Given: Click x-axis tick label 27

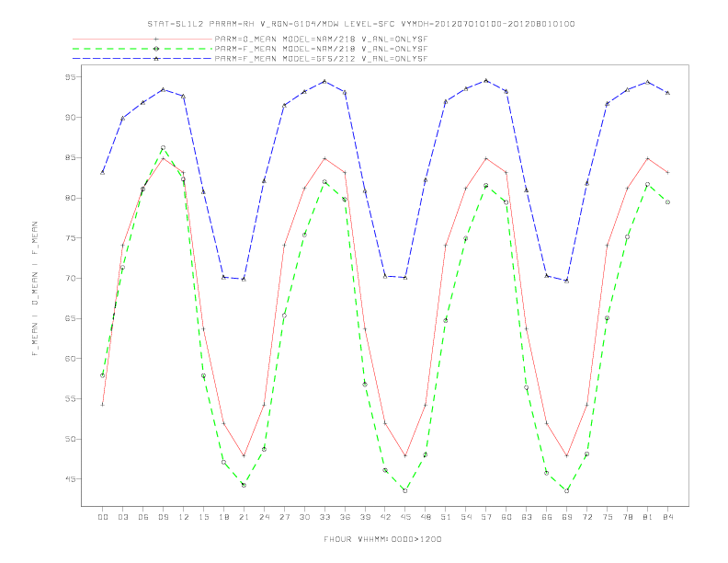Looking at the screenshot, I should tap(284, 517).
